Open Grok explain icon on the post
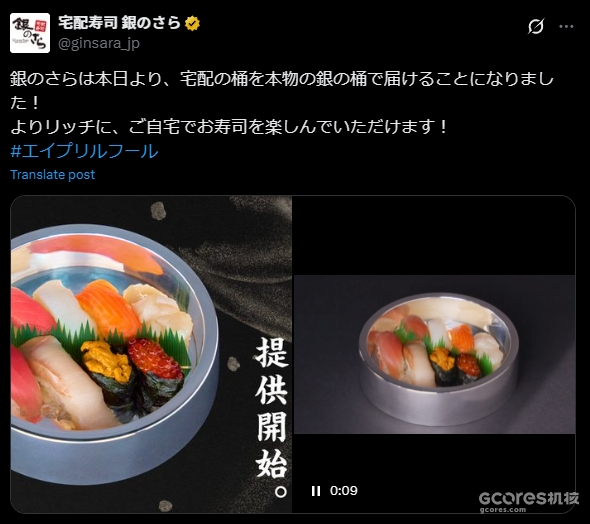Image resolution: width=590 pixels, height=524 pixels. tap(535, 27)
